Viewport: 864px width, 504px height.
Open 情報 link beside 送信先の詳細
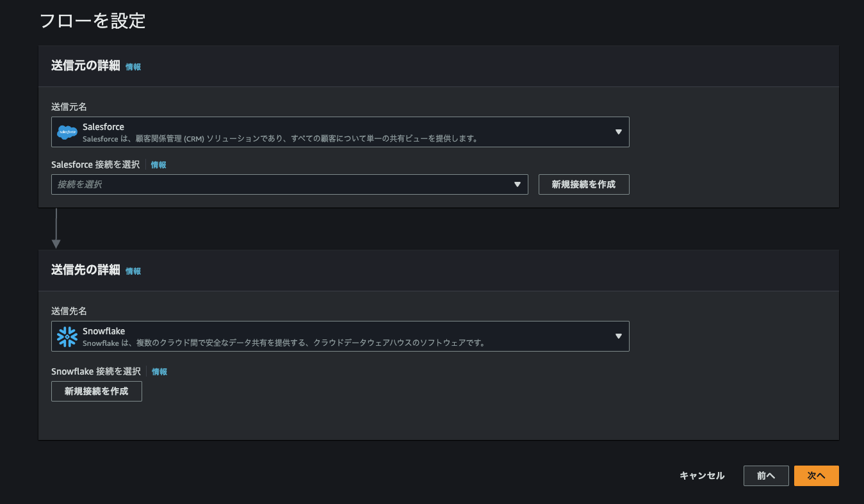pos(133,271)
